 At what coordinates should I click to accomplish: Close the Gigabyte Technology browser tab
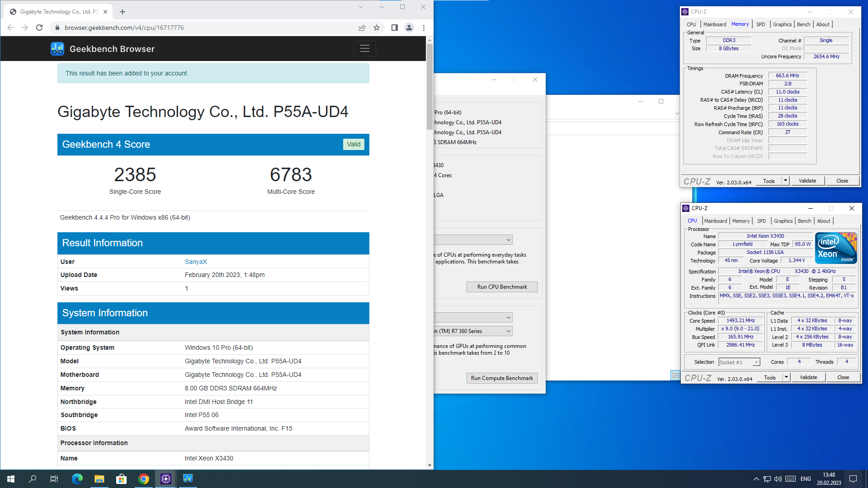105,12
